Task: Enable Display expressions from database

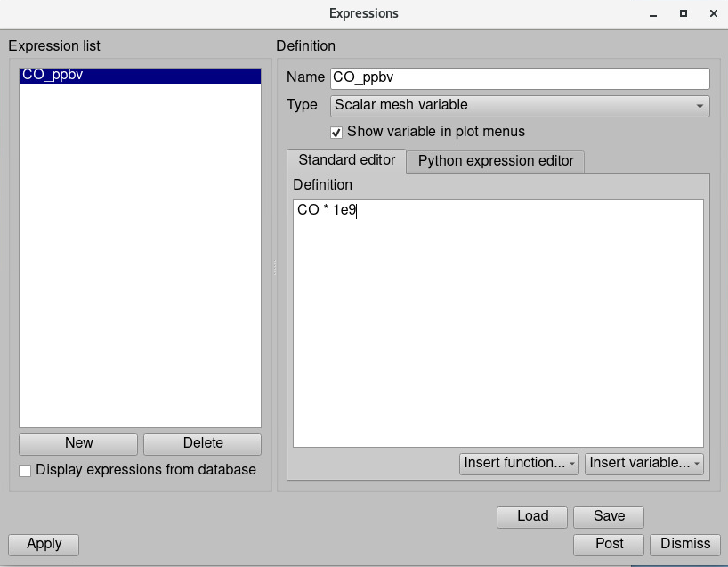Action: click(x=26, y=470)
